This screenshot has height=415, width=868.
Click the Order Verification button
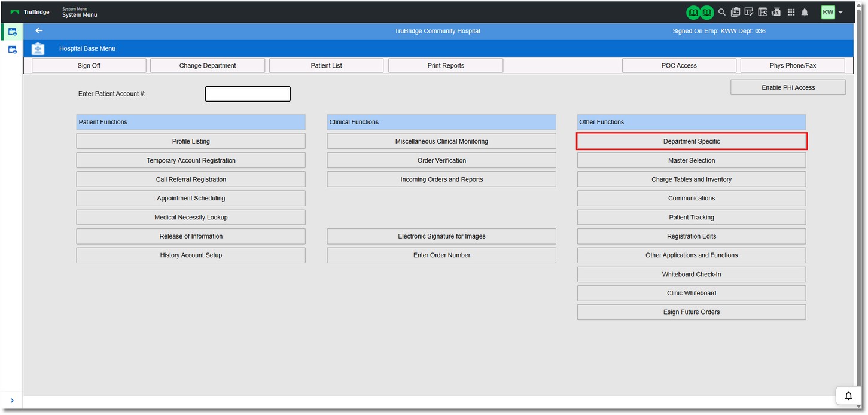441,160
